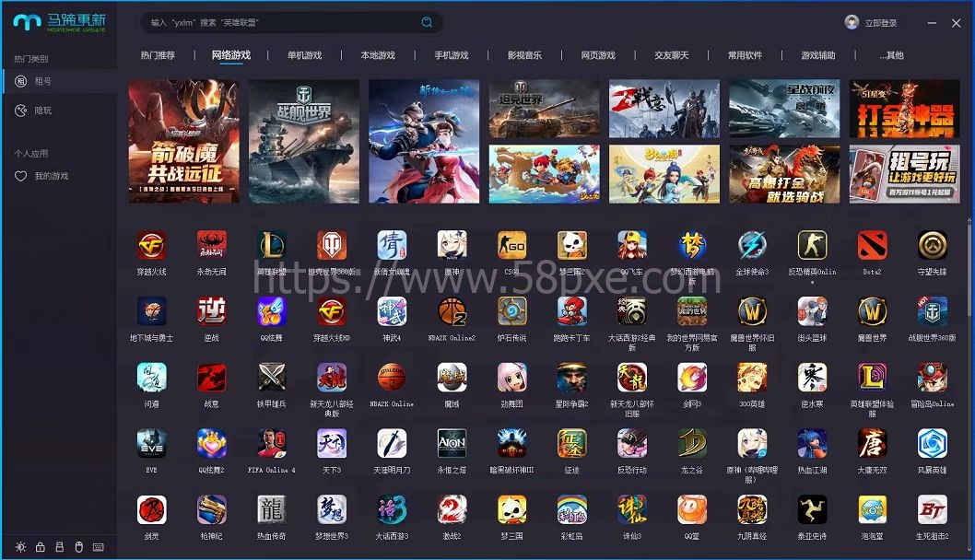Click the Dota2 game icon

(872, 246)
